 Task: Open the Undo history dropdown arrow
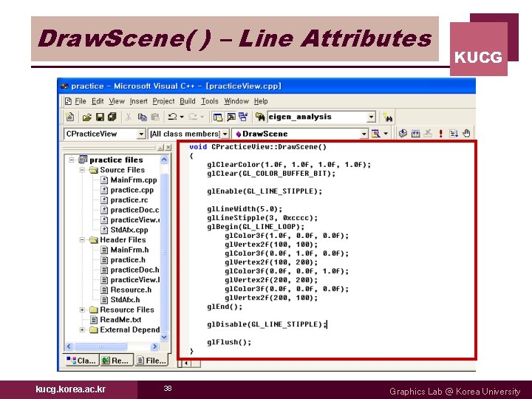point(182,117)
